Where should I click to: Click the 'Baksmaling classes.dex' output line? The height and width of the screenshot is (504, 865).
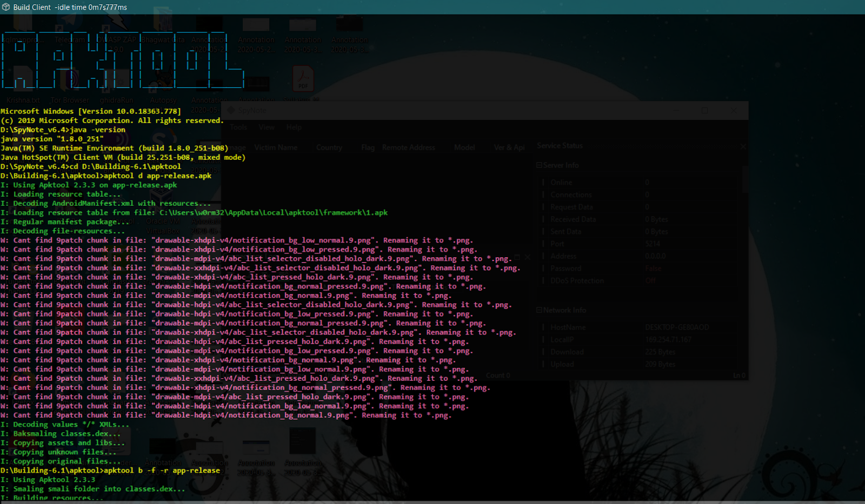[61, 433]
